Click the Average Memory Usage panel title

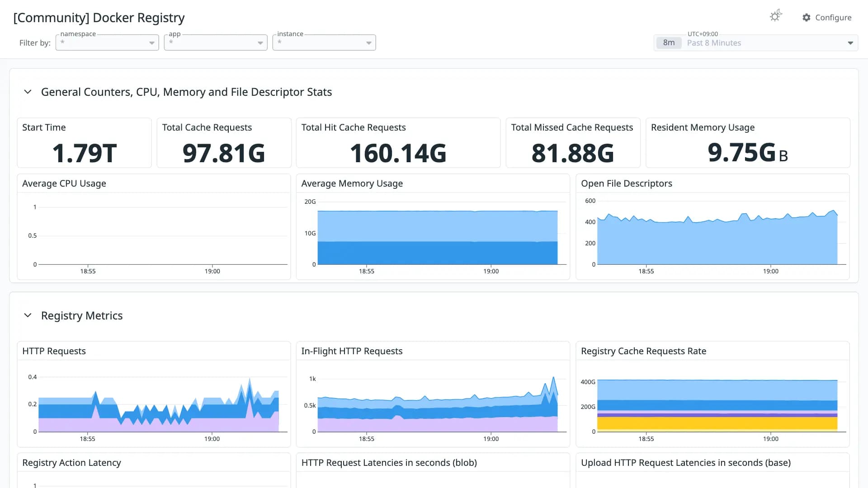(352, 183)
